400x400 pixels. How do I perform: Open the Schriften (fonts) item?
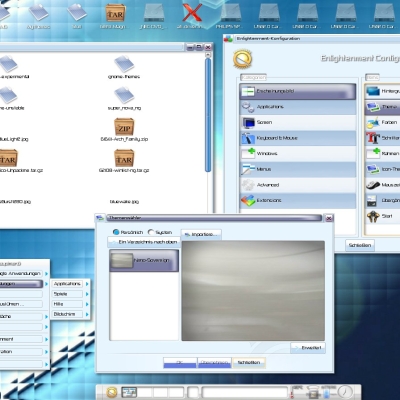(x=382, y=138)
